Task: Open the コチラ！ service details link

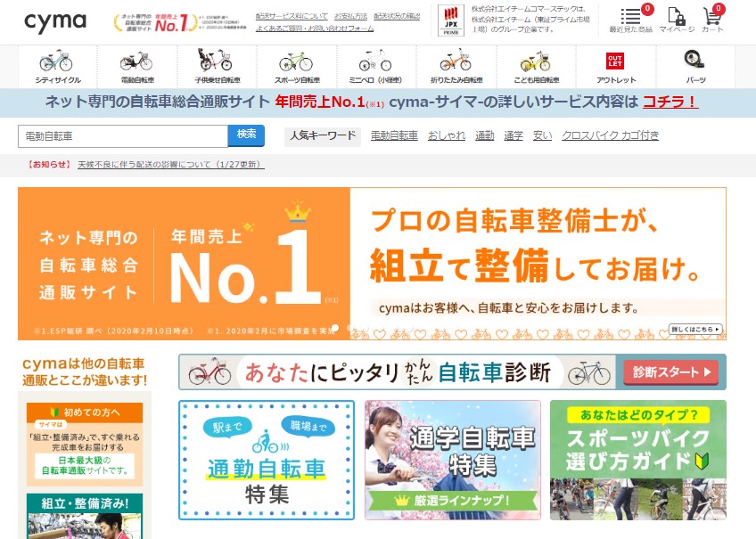Action: tap(670, 102)
